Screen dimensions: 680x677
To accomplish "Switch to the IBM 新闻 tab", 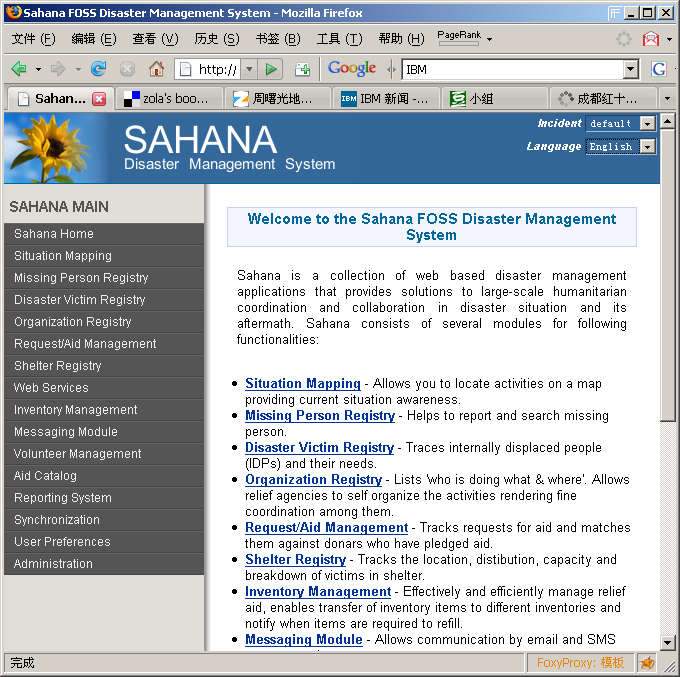I will pos(386,99).
